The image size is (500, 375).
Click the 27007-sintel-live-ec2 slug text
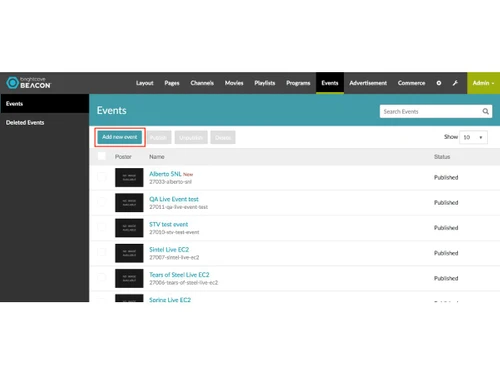pyautogui.click(x=174, y=257)
